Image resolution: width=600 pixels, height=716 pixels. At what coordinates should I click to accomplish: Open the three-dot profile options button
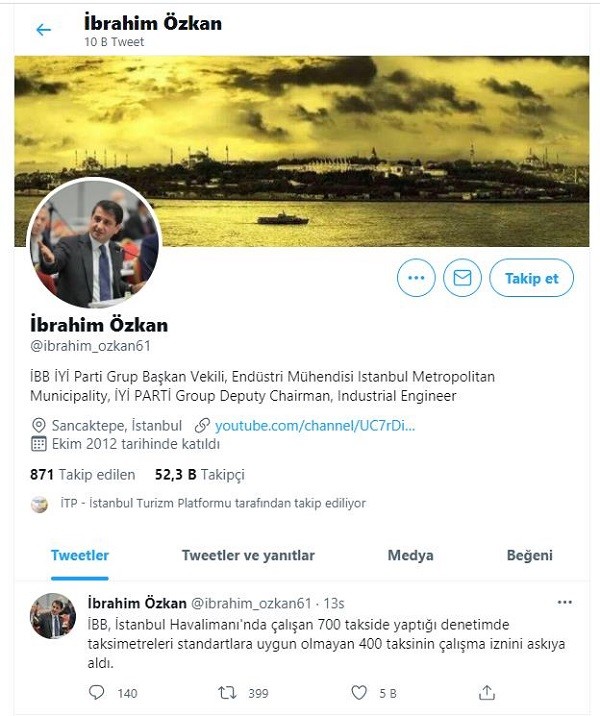point(416,278)
